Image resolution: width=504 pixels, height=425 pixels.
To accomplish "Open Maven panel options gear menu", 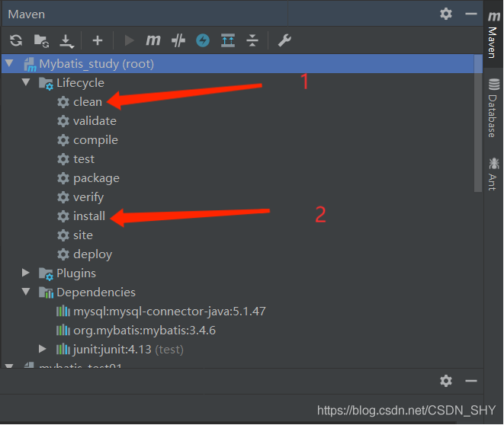I will (446, 14).
